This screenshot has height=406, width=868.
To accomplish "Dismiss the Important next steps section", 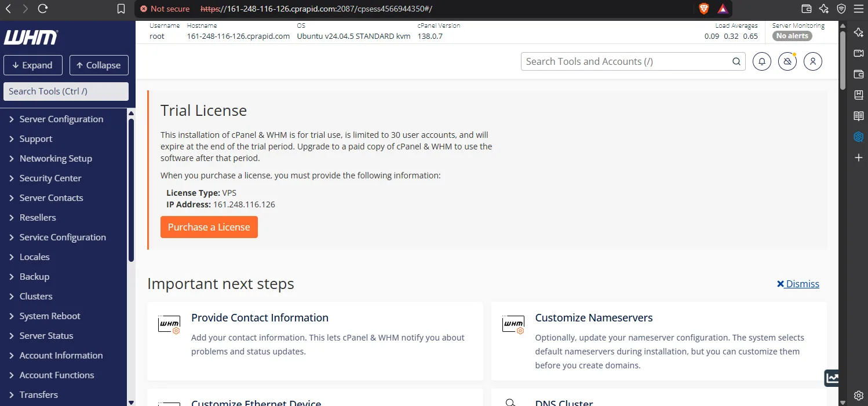I will point(798,284).
